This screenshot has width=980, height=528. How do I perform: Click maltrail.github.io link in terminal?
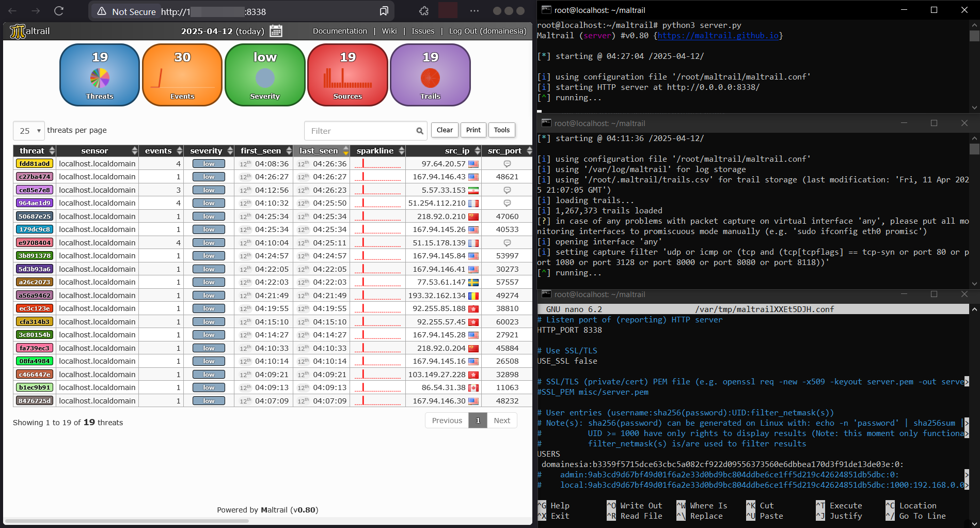coord(718,36)
